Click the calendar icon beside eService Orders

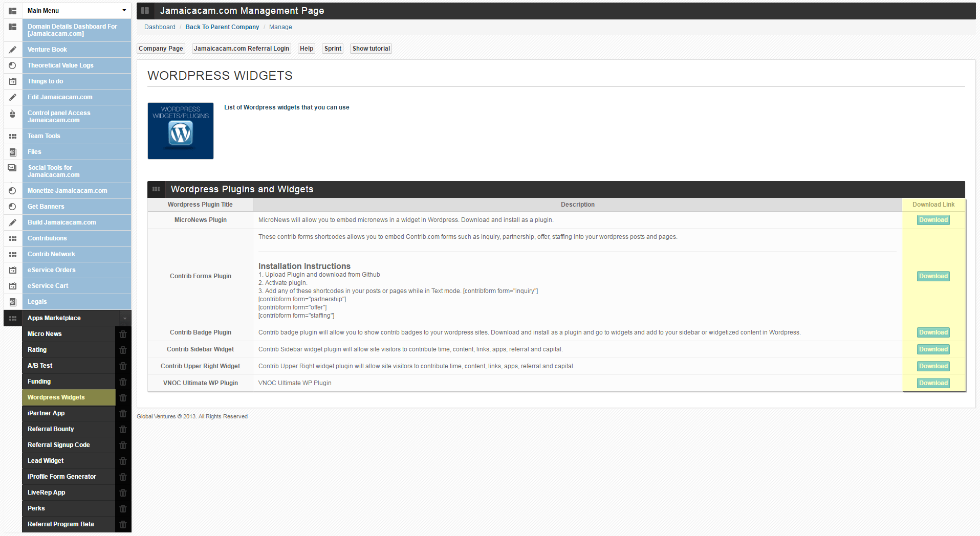(x=13, y=270)
